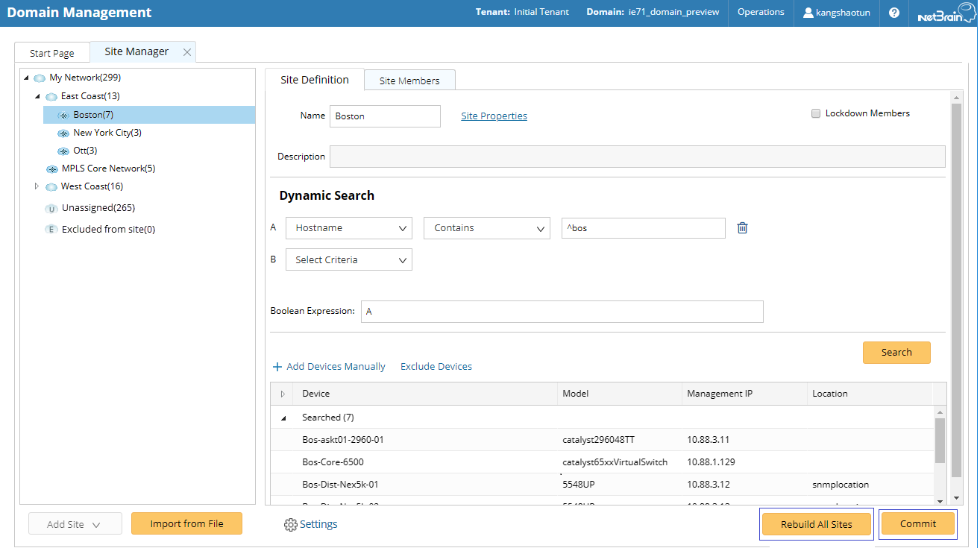980x548 pixels.
Task: Collapse the Searched (7) device group
Action: pyautogui.click(x=283, y=418)
